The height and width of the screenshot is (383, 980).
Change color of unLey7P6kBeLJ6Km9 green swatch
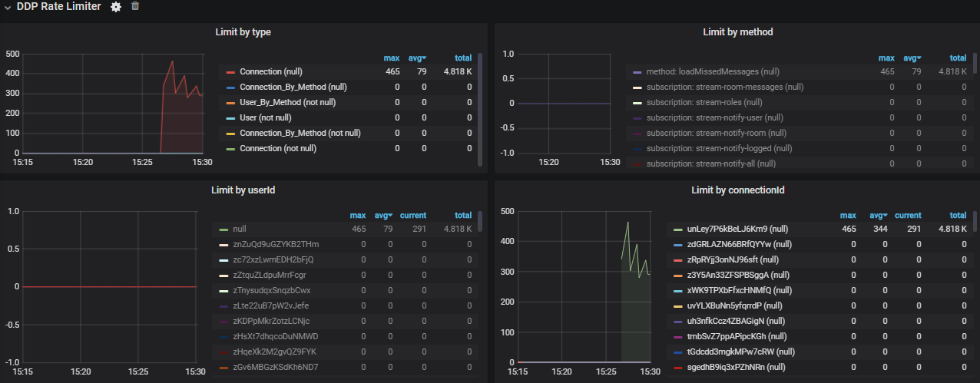677,229
